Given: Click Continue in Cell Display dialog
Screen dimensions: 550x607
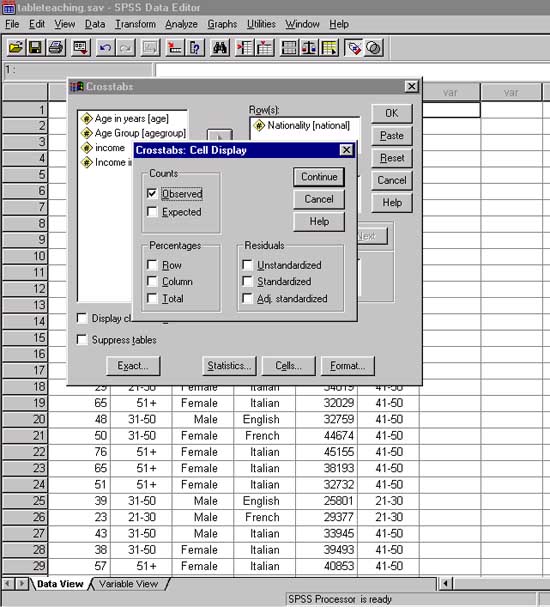Looking at the screenshot, I should pos(319,177).
